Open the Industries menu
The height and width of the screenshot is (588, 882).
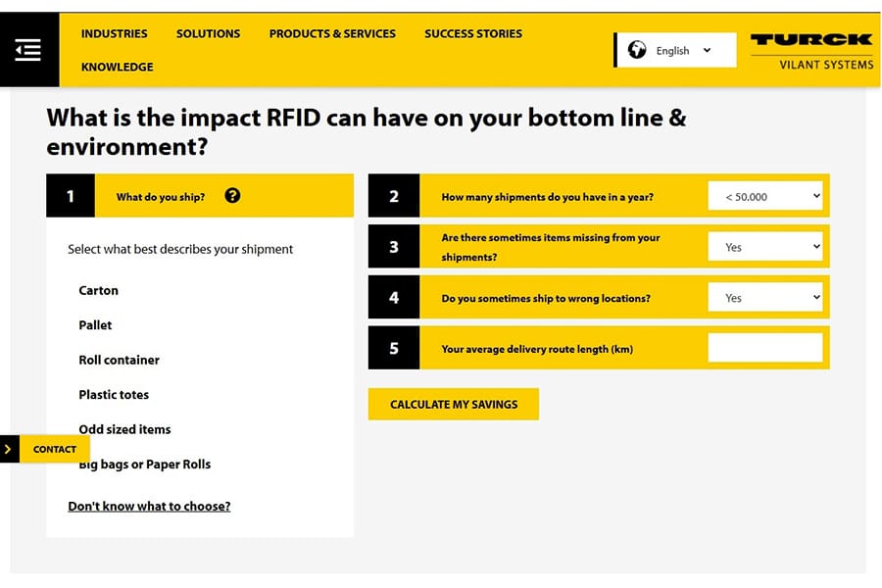pos(114,33)
